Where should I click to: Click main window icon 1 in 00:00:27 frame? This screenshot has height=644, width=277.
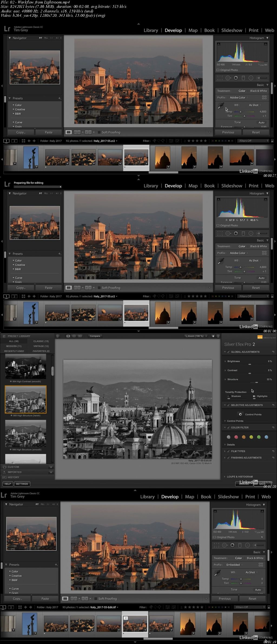click(6, 141)
